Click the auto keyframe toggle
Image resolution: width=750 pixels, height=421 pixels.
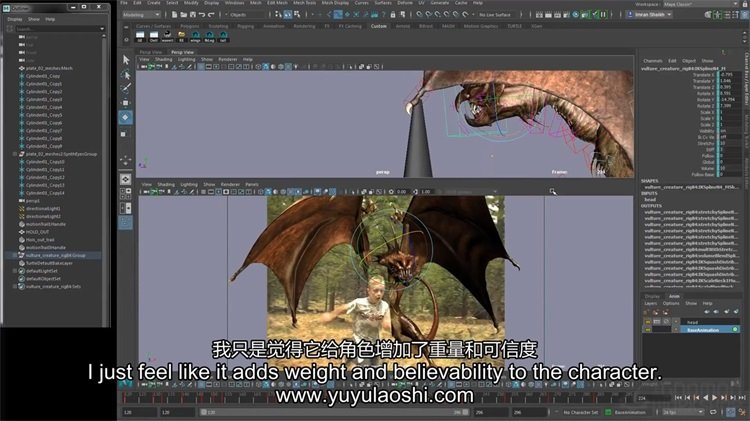pos(731,412)
